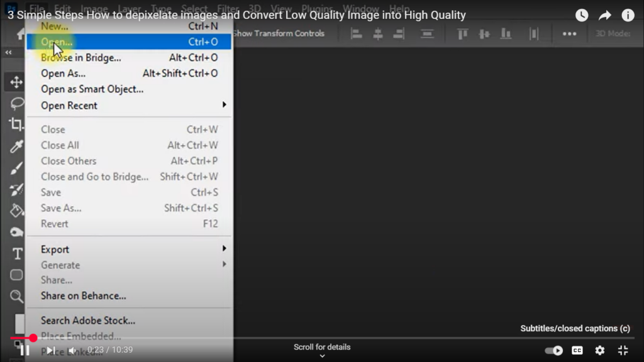Choose Open... from the File menu
The image size is (644, 362).
click(x=56, y=41)
